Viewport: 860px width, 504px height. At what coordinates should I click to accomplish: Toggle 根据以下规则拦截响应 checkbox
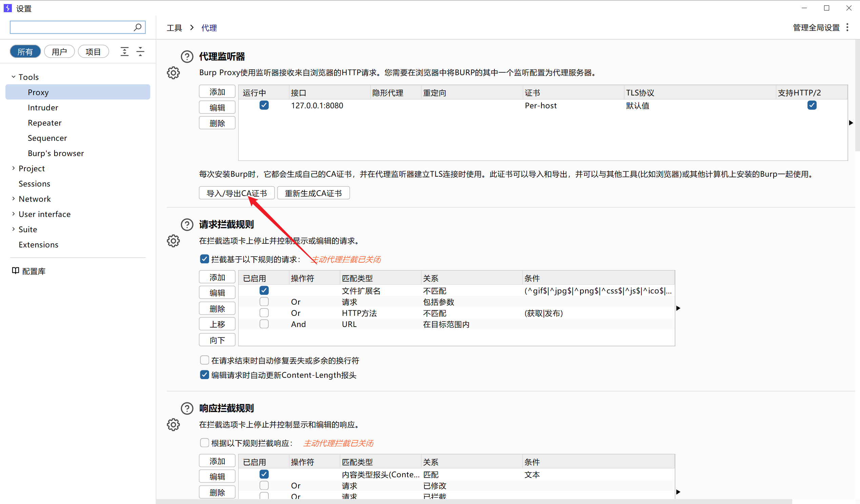coord(204,443)
